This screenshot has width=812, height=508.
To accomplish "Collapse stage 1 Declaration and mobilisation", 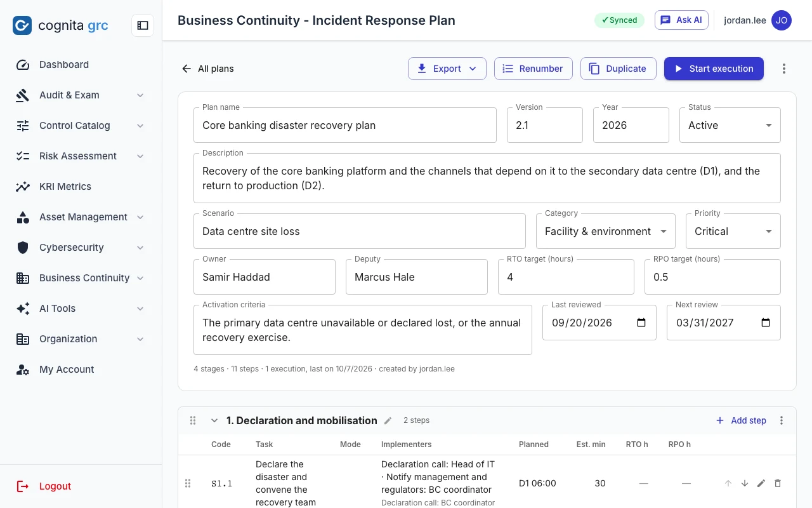I will point(214,420).
